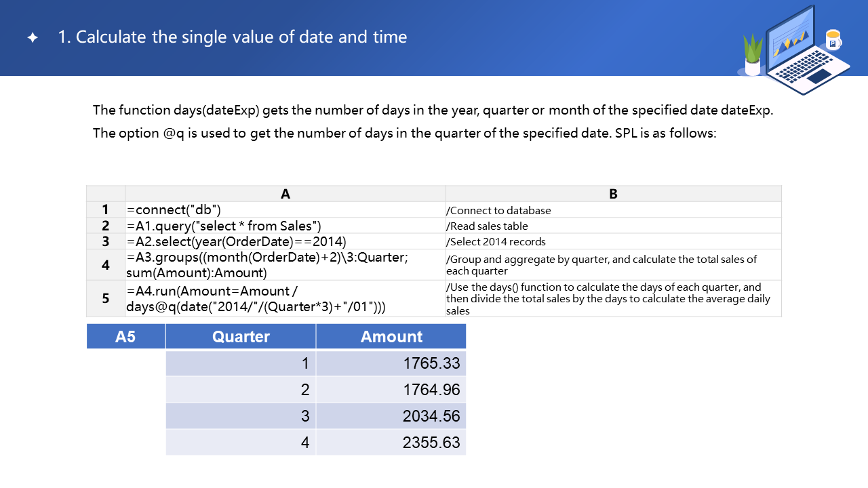Select the A3.groups formula cell

[x=285, y=265]
